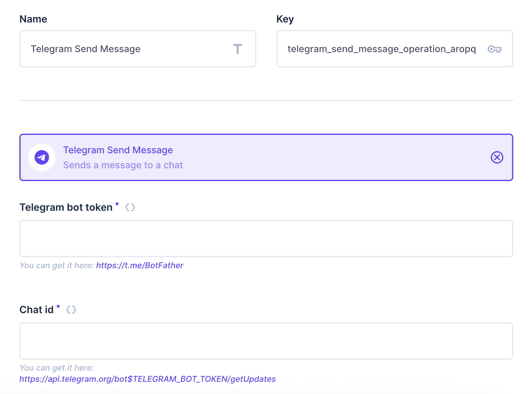Click the key icon in Key field
The height and width of the screenshot is (394, 532).
(494, 49)
